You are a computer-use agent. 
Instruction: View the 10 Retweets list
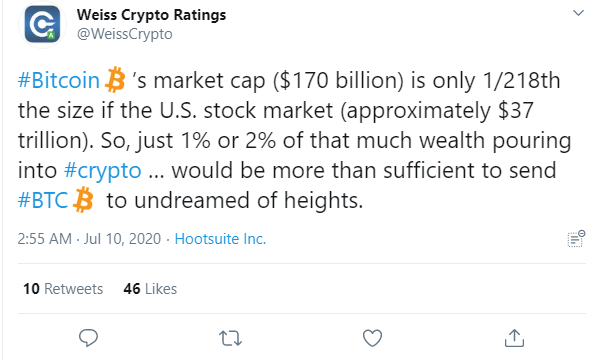(63, 288)
